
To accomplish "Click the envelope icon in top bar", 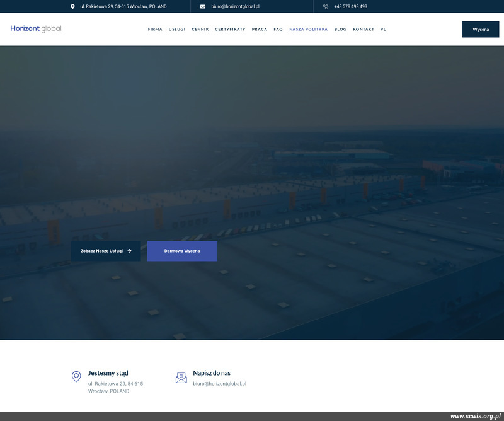I will tap(203, 6).
